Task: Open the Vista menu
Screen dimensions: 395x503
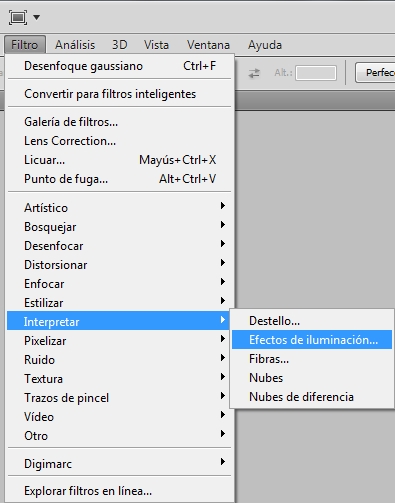Action: [156, 45]
